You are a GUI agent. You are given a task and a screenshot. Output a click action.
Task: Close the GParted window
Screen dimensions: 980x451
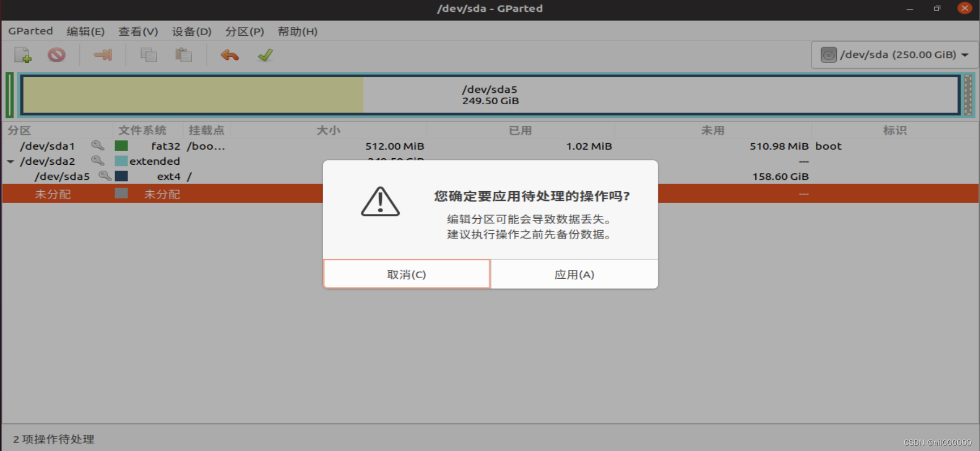point(965,8)
